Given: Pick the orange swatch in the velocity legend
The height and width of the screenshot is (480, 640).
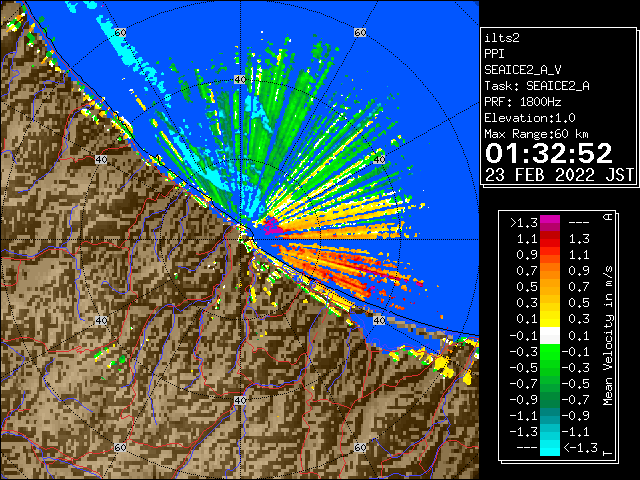Looking at the screenshot, I should [x=550, y=271].
